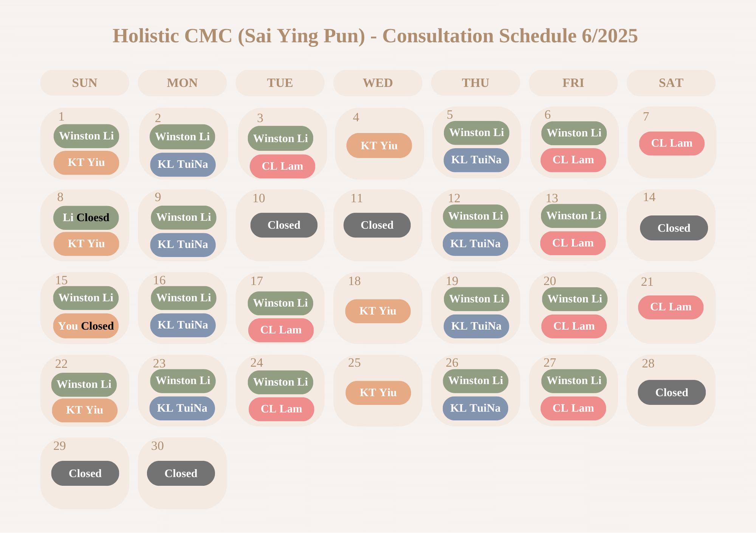This screenshot has width=756, height=533.
Task: Select the SAT weekday header
Action: [671, 83]
